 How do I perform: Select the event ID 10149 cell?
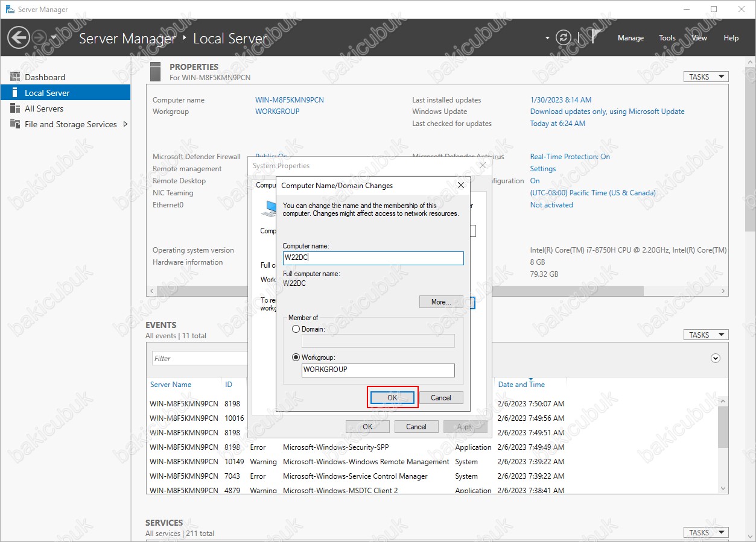pyautogui.click(x=234, y=462)
